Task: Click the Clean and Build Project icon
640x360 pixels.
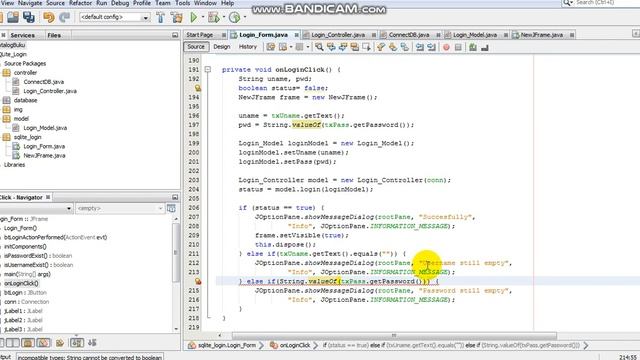Action: [177, 17]
